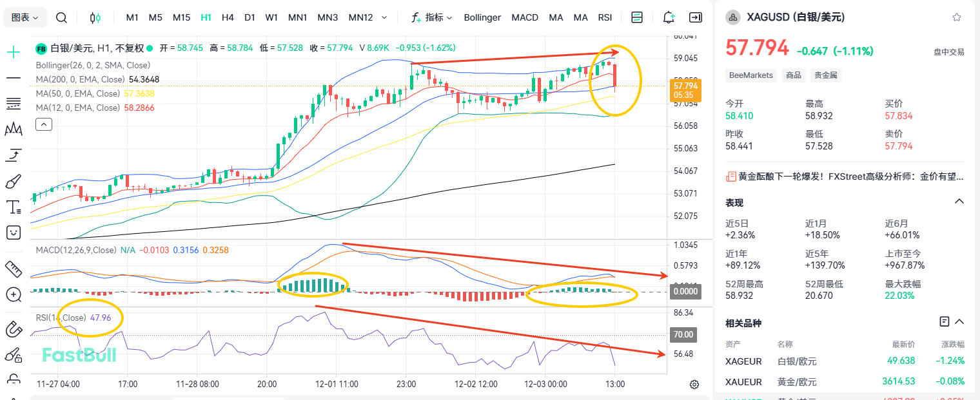Image resolution: width=980 pixels, height=400 pixels.
Task: Mark XAGUSD as favorite with star icon
Action: tap(957, 17)
